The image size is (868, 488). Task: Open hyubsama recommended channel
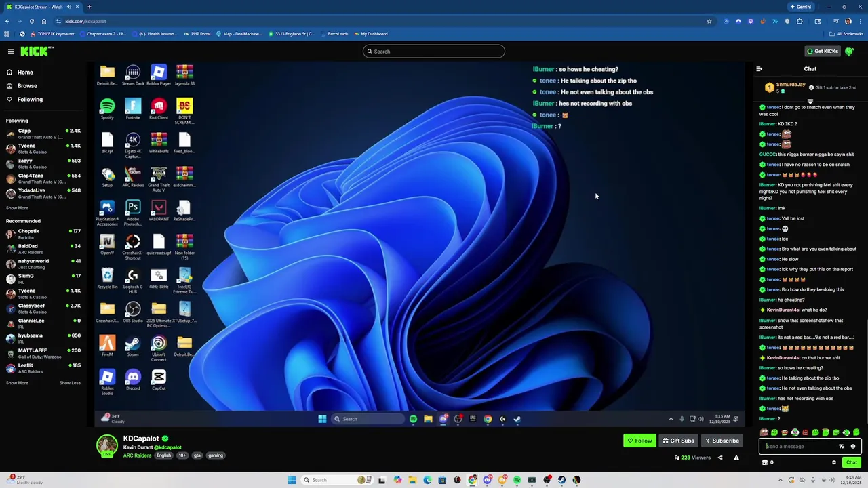[x=43, y=338]
